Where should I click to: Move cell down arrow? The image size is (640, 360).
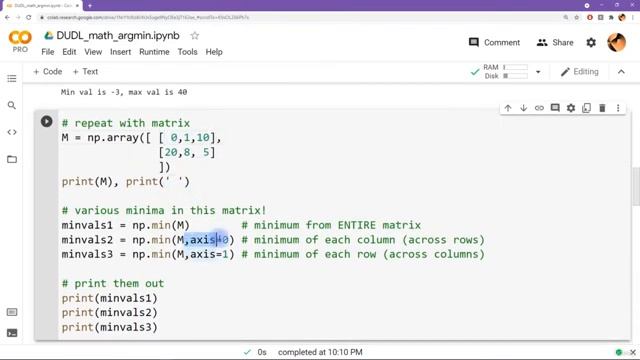523,108
